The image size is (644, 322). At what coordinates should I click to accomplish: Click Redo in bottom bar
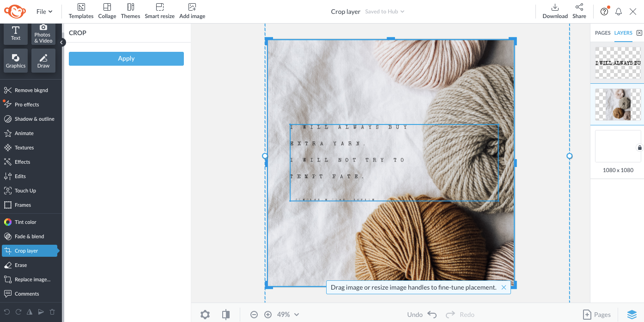click(x=460, y=315)
